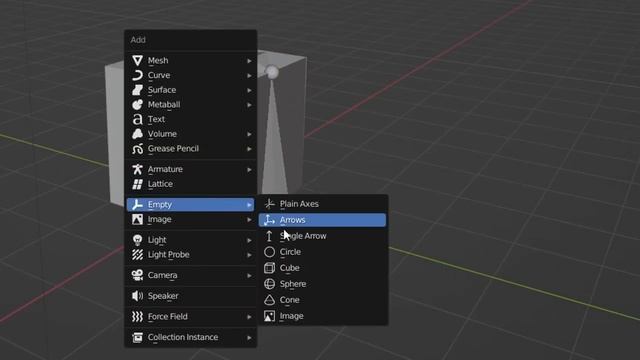Click the Force Field waves icon
640x360 pixels.
(138, 316)
